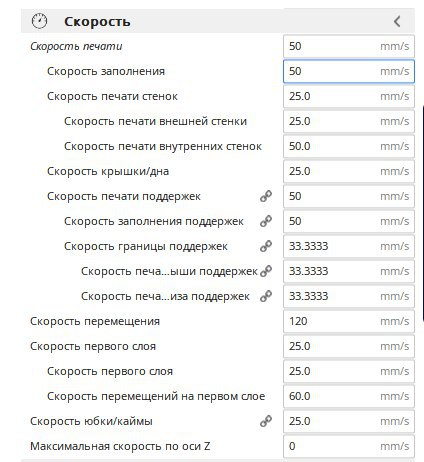Screen dimensions: 424x462
Task: Click the Скорость заполнения label
Action: (106, 71)
